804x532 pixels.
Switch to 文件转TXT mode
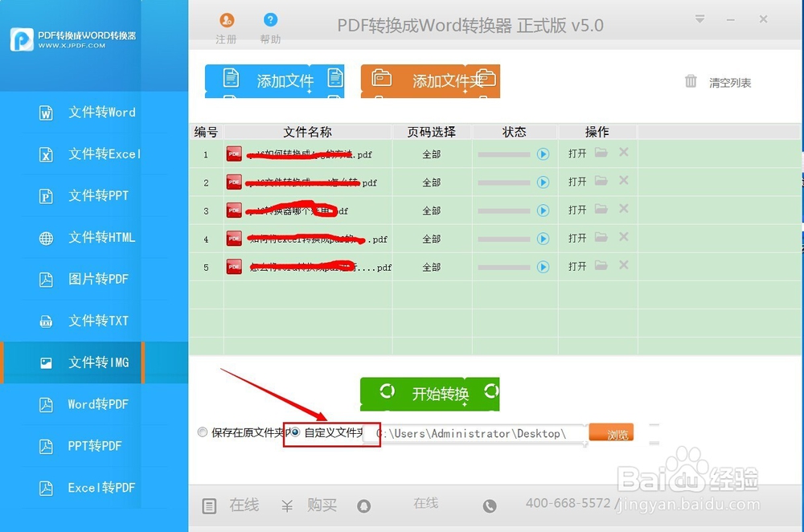click(94, 321)
